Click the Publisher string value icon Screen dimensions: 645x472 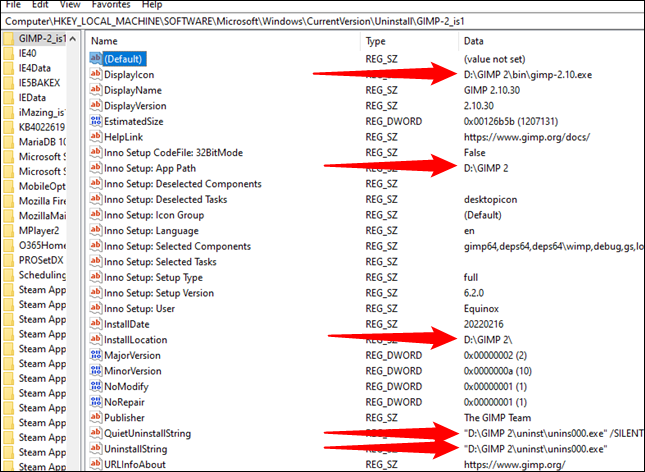(95, 417)
